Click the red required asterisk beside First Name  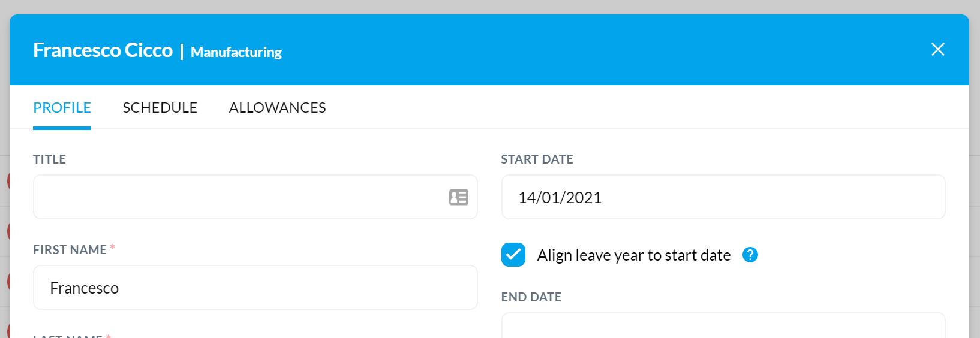[112, 247]
